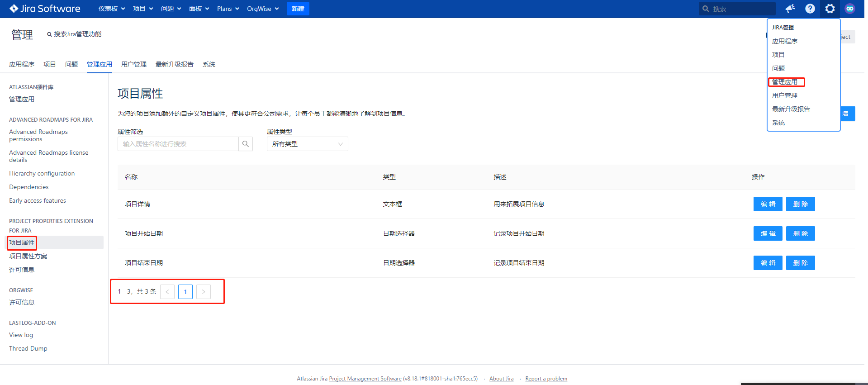Click the Jira Software logo
868x385 pixels.
click(45, 9)
